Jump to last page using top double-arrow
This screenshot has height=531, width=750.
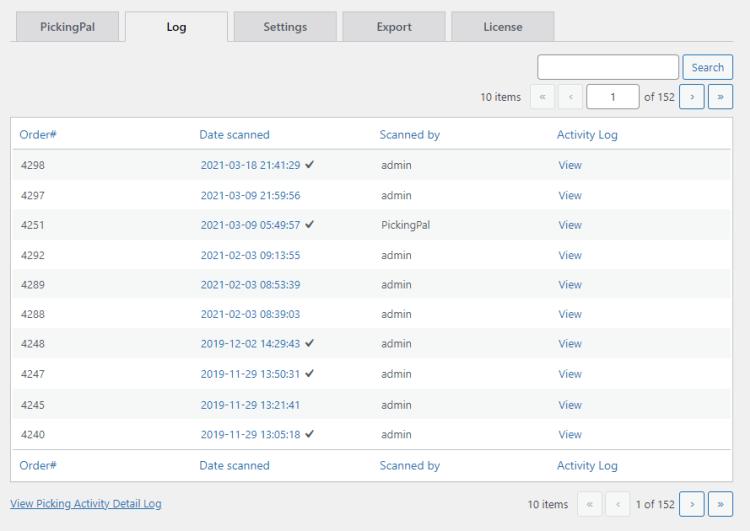722,97
